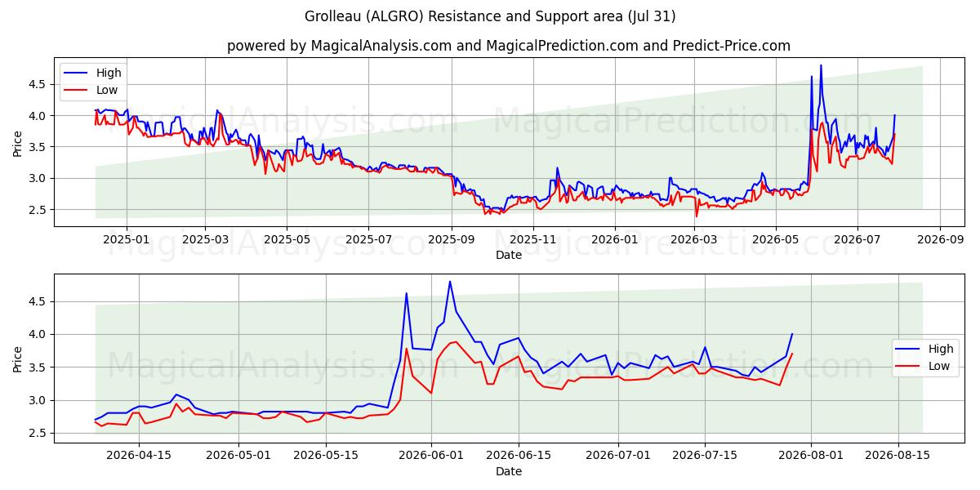Click the '2026-07-15' x-axis label in bottom chart
Image resolution: width=980 pixels, height=490 pixels.
[705, 455]
